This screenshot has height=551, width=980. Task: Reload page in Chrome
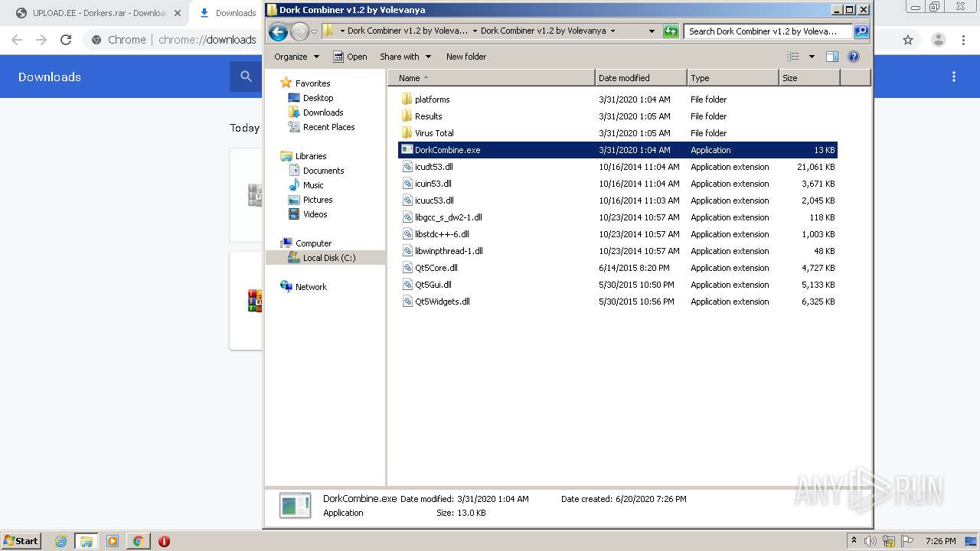[x=66, y=40]
